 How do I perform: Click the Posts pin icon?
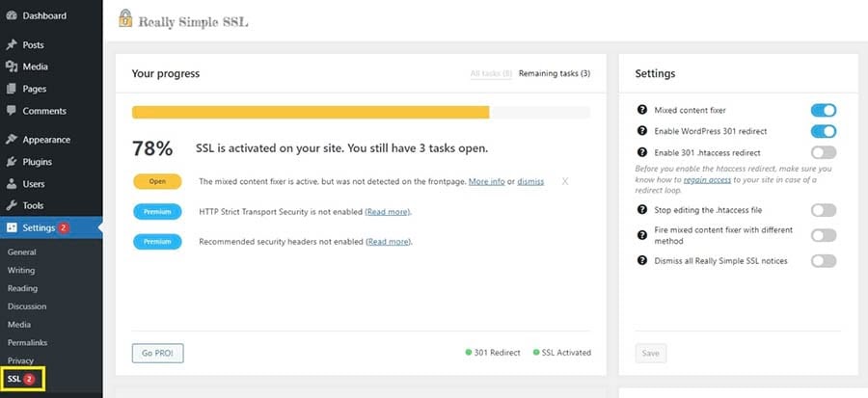point(12,45)
